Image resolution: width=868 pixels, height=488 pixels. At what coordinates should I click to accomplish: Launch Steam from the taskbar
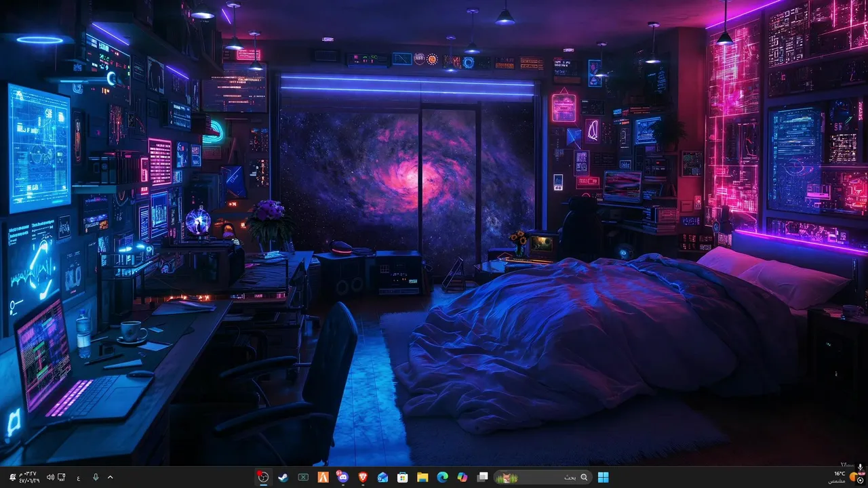[283, 477]
